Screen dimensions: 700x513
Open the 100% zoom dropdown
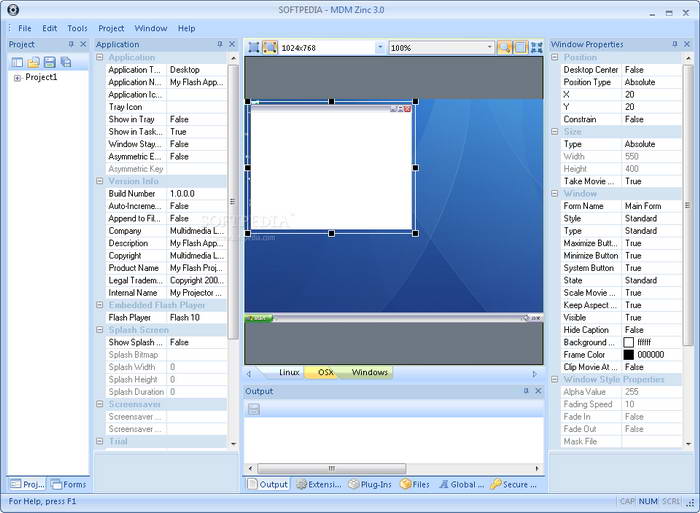(x=489, y=47)
